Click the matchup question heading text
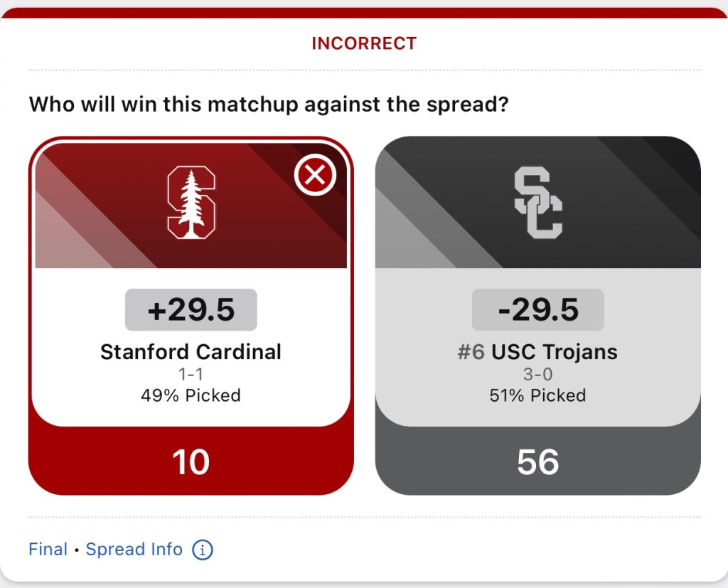 point(269,105)
